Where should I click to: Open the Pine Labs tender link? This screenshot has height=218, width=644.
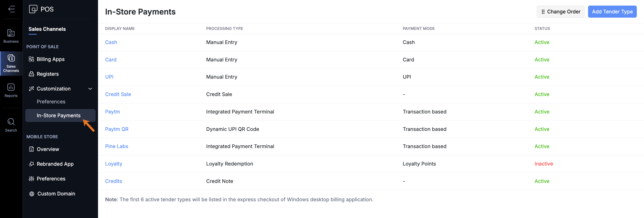(x=117, y=147)
